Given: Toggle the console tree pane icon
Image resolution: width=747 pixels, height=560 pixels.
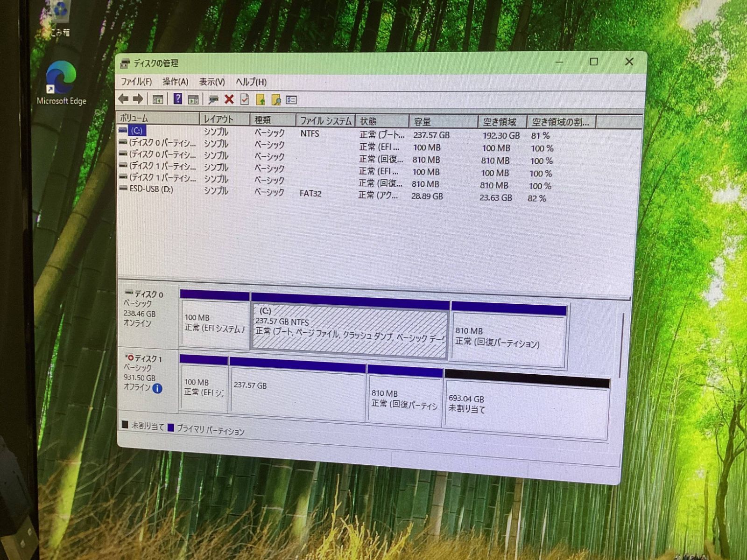Looking at the screenshot, I should point(158,99).
